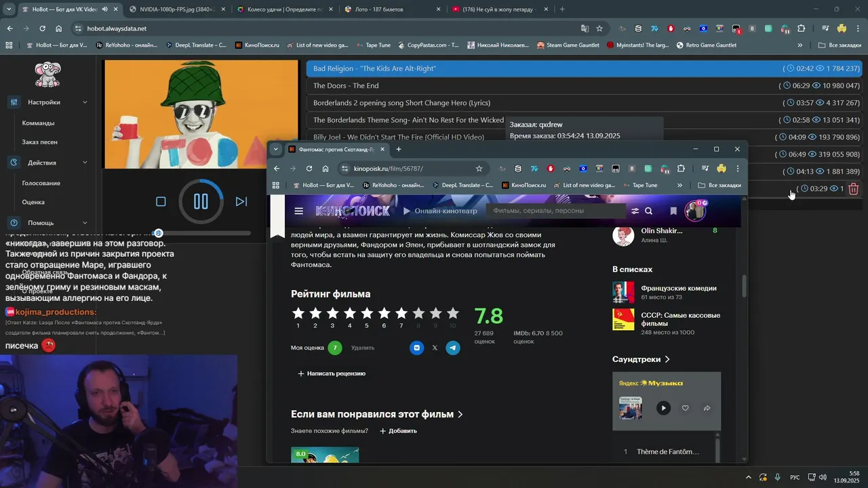Open СССР: Самые кассовые фильмы list
This screenshot has height=488, width=868.
tap(681, 319)
